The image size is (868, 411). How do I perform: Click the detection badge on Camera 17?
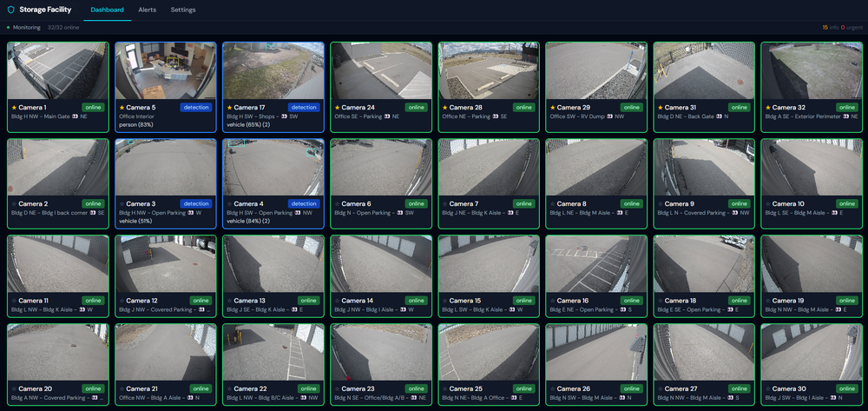(304, 108)
